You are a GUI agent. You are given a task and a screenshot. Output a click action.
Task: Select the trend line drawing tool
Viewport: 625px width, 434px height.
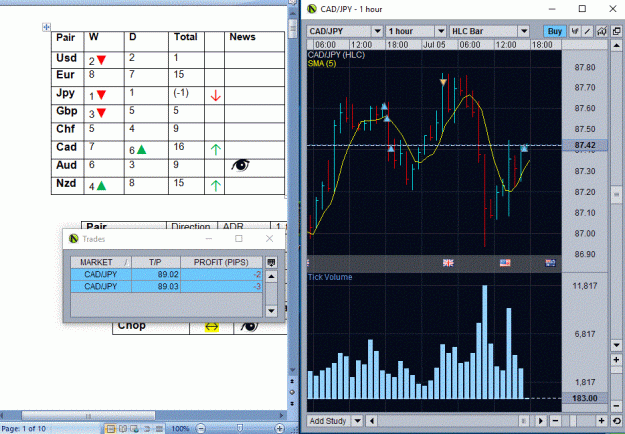(587, 31)
